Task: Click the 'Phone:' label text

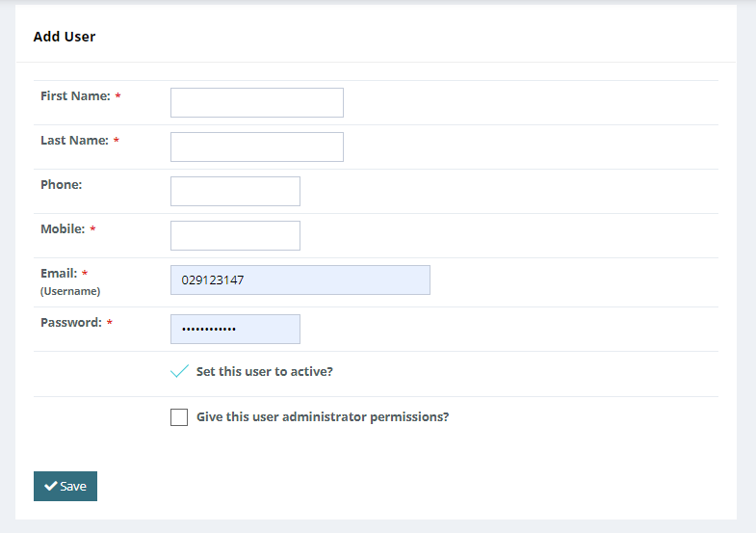Action: [61, 184]
